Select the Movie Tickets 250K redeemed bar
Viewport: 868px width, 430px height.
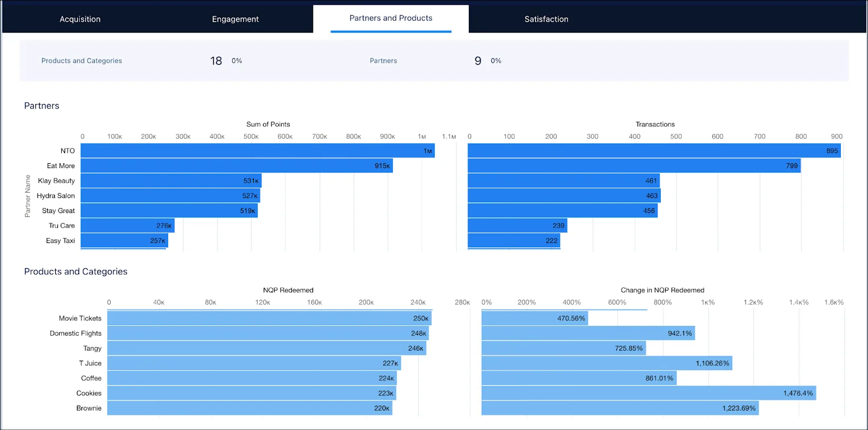(x=269, y=318)
